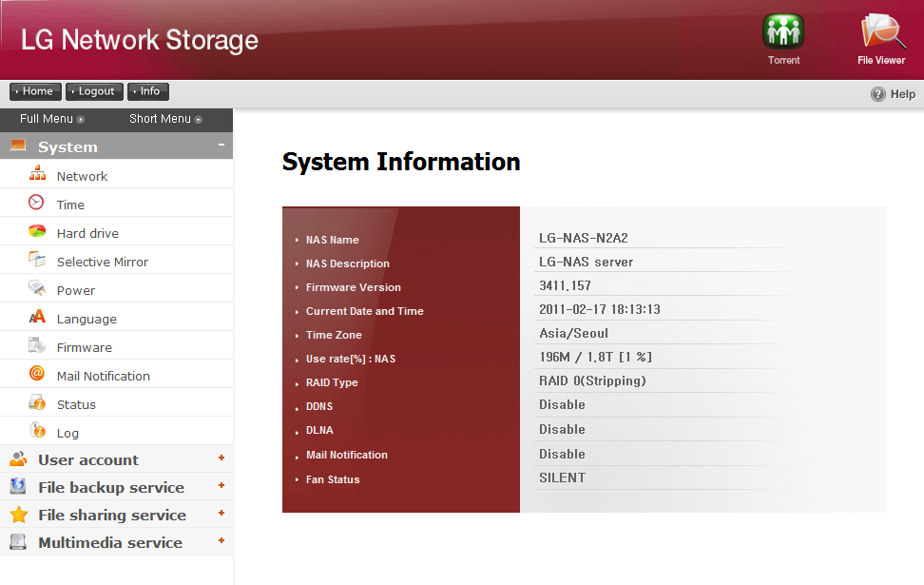Collapse the System section minus sign

tap(221, 145)
